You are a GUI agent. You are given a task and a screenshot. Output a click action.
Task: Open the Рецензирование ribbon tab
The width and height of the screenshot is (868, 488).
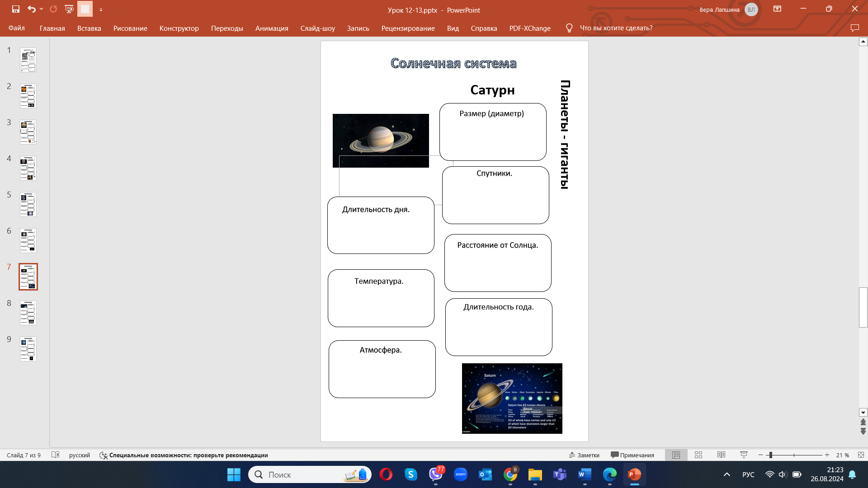click(x=408, y=28)
